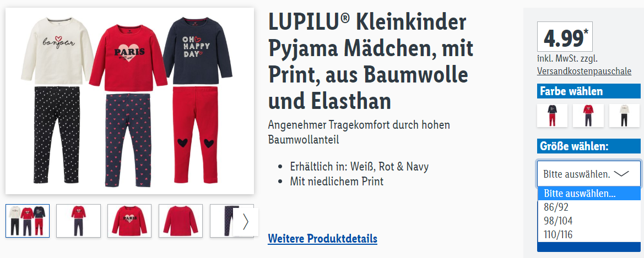View the navy heart leggings thumbnail
This screenshot has width=644, height=258.
tap(222, 221)
